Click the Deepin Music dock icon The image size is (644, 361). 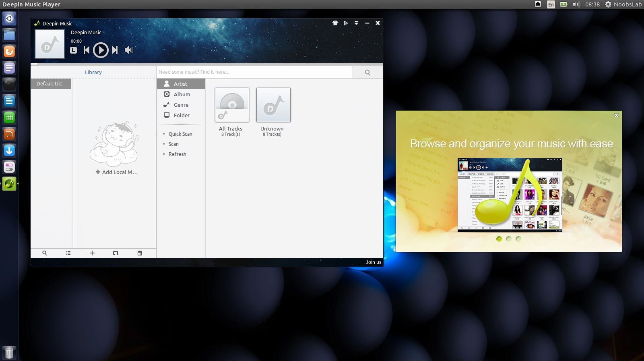point(9,184)
